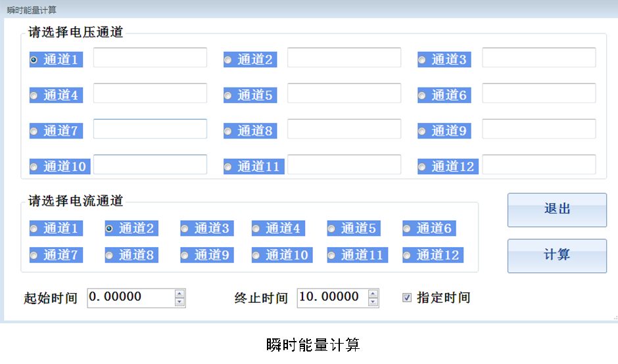Increase 终止时间 with up arrow

click(x=373, y=294)
